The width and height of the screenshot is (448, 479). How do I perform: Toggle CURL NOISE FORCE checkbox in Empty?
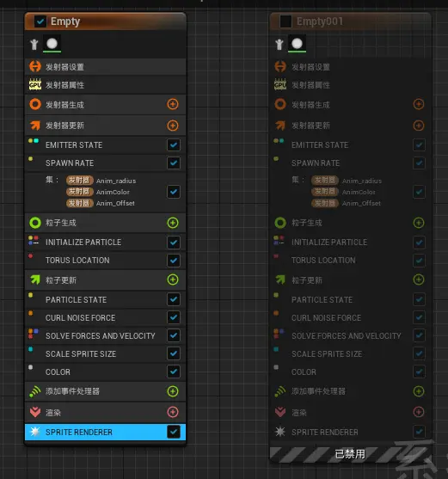[x=174, y=317]
